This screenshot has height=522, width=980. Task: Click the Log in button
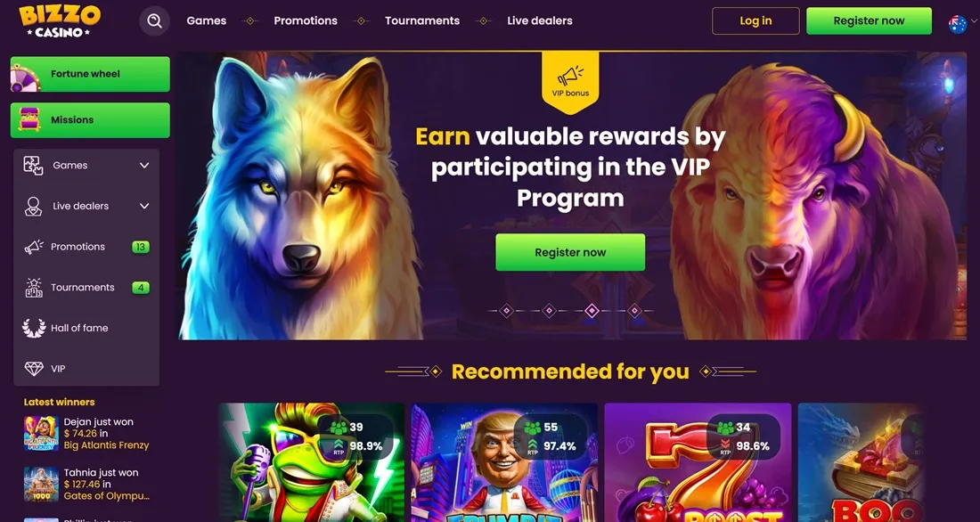(755, 20)
